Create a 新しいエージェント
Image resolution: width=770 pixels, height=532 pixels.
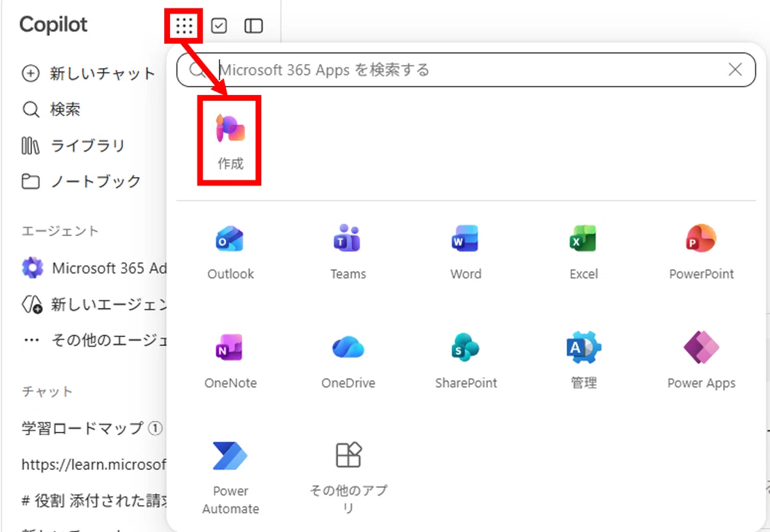pos(94,304)
